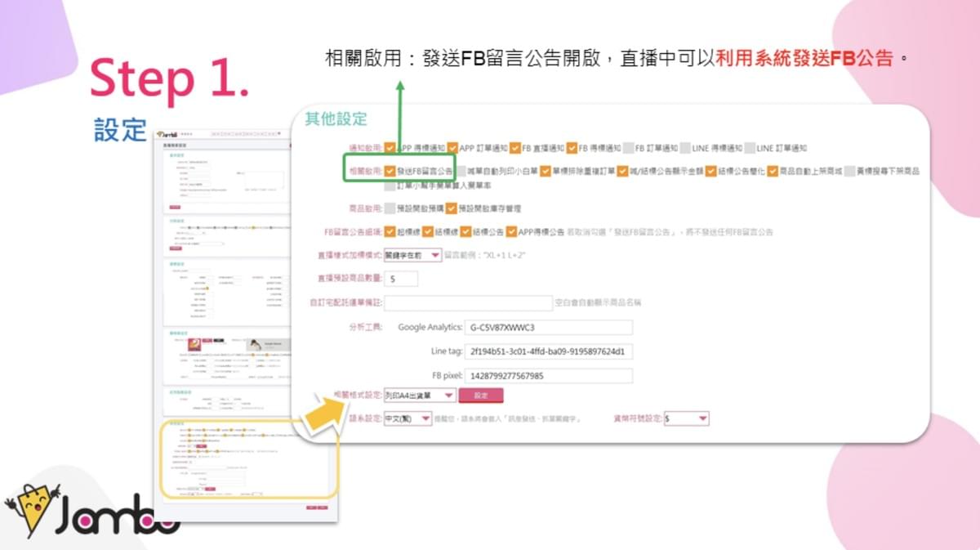Open the 貨幣符號設定 currency dropdown

[x=686, y=418]
